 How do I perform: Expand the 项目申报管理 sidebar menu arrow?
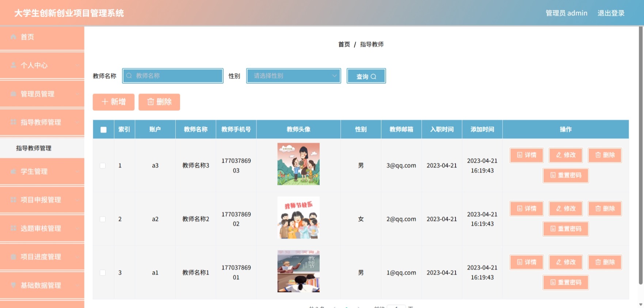77,200
